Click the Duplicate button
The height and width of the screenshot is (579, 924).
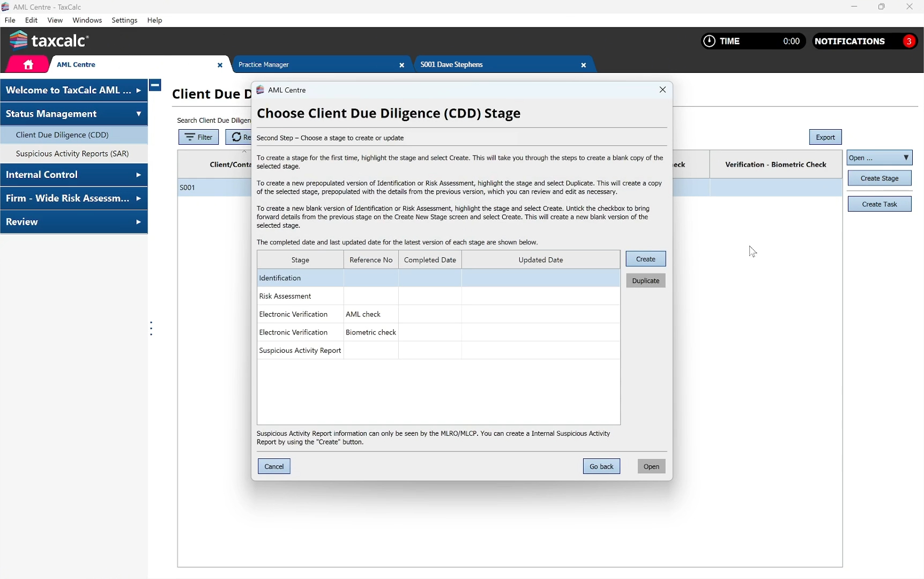(x=646, y=280)
